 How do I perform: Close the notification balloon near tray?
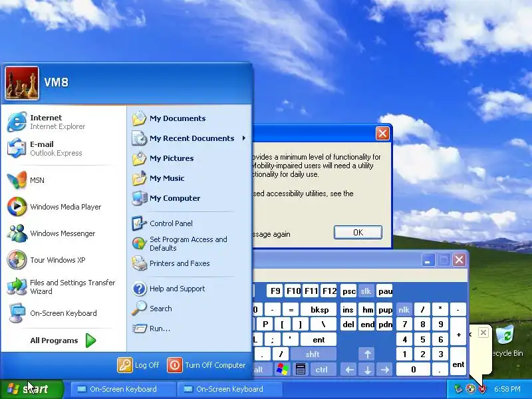click(x=483, y=332)
